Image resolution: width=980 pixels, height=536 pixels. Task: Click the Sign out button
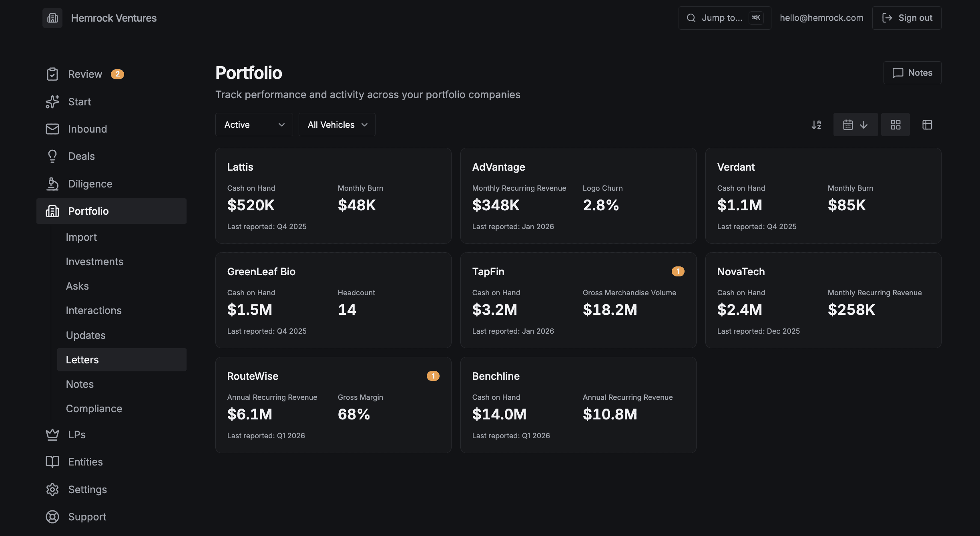coord(907,18)
